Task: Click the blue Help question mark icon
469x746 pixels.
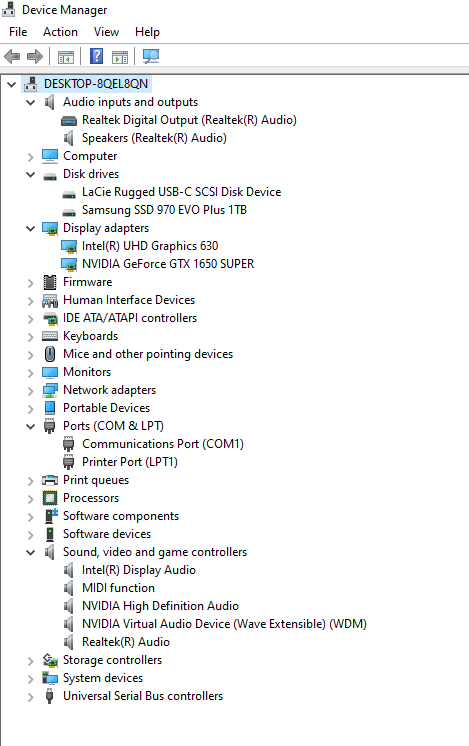Action: pos(97,56)
